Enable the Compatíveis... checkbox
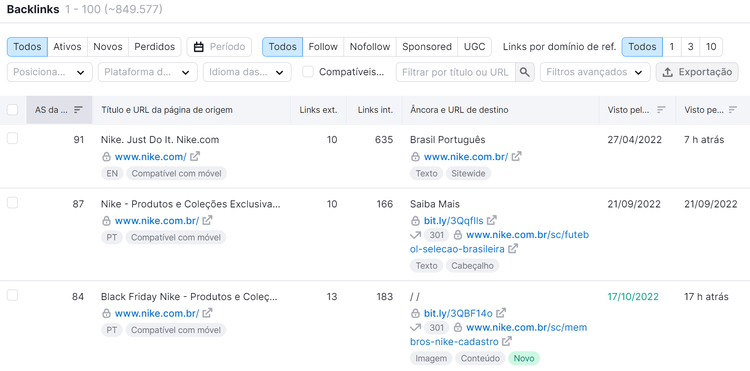This screenshot has width=750, height=371. 308,72
